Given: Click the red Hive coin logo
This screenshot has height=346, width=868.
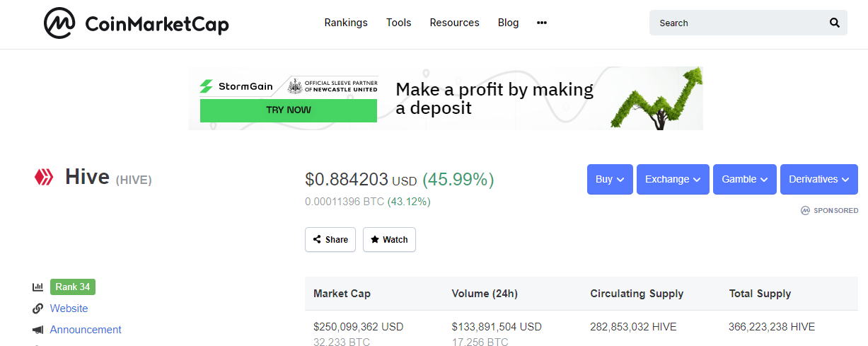Looking at the screenshot, I should click(x=44, y=177).
